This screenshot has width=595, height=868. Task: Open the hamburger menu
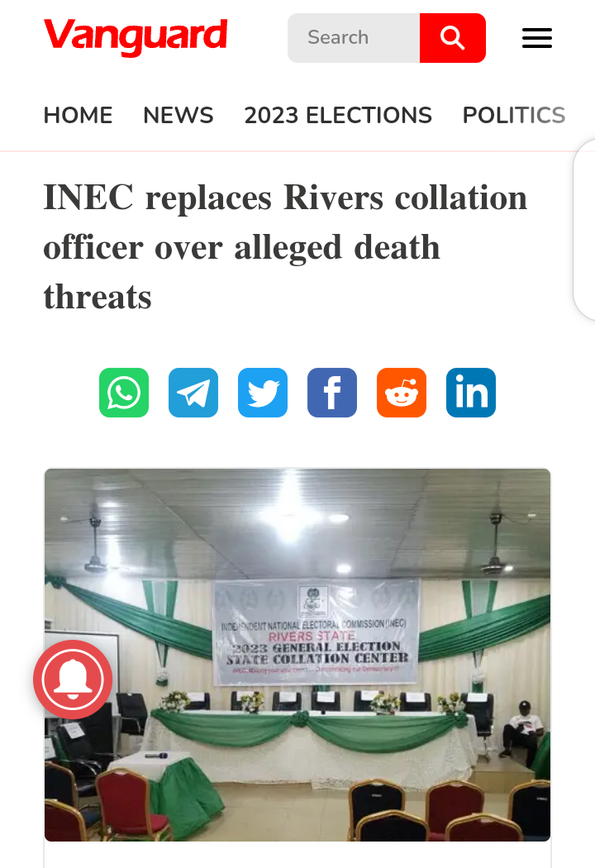(537, 38)
